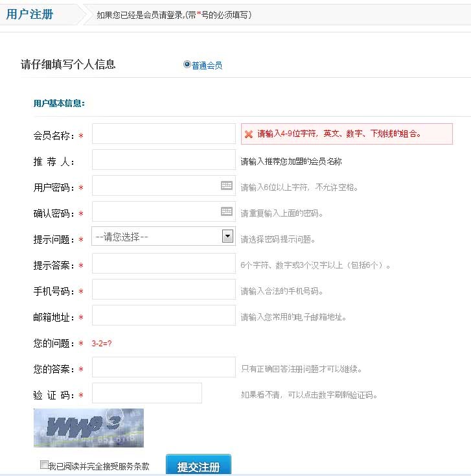Viewport: 471px width, 476px height.
Task: Click the 您的答案 answer field
Action: [164, 367]
